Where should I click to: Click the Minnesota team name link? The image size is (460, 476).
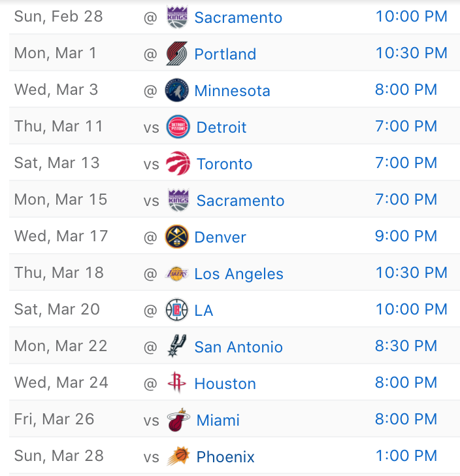[232, 91]
